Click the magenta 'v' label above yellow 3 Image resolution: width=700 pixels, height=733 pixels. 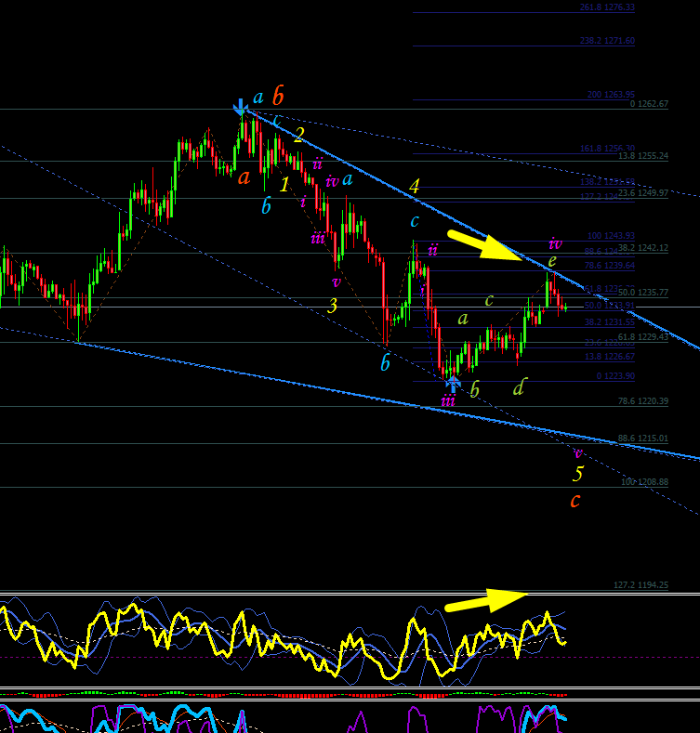(336, 281)
